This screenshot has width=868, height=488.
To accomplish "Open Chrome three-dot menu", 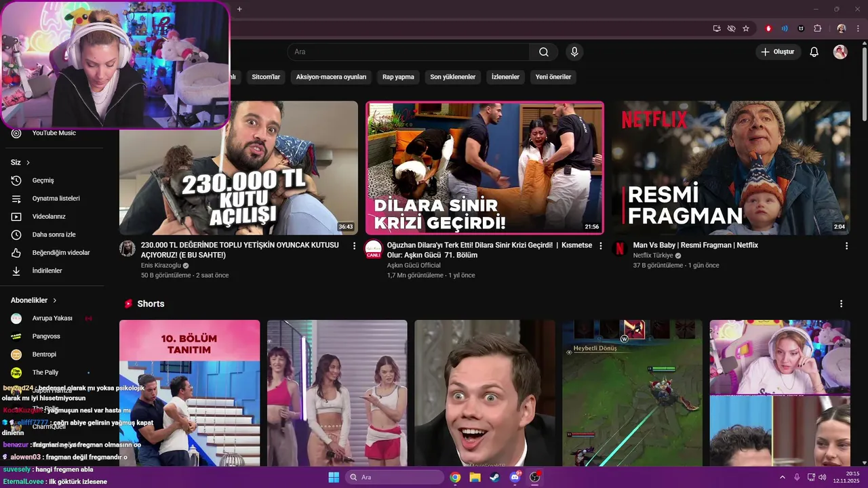I will click(x=858, y=28).
